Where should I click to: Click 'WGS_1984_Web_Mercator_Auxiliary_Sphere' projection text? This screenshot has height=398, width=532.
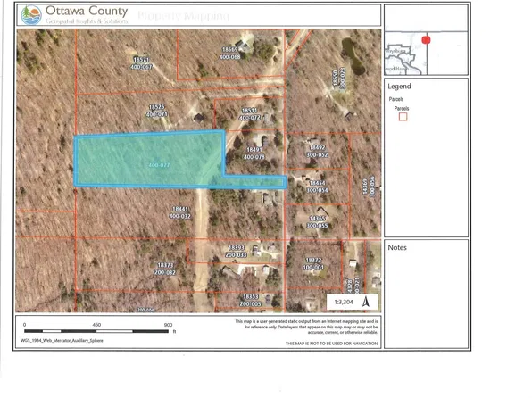tap(62, 340)
